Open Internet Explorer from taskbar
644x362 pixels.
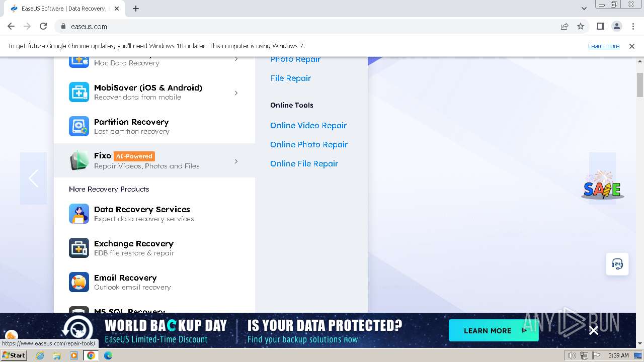[40, 355]
